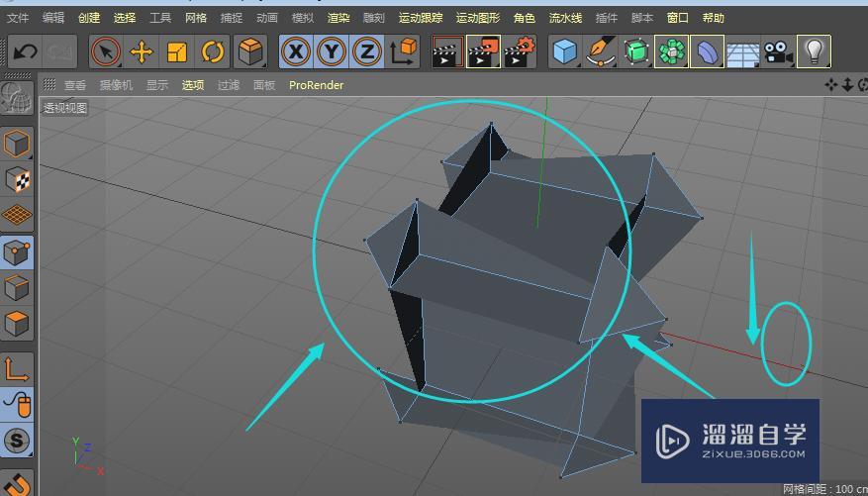Open the 运动跟踪 menu

tap(421, 18)
